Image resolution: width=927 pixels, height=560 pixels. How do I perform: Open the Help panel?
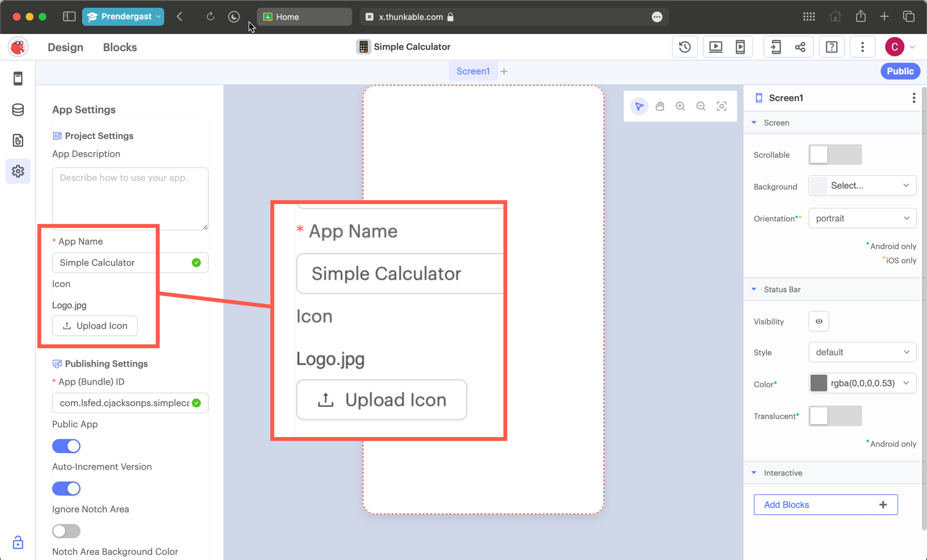pyautogui.click(x=832, y=46)
